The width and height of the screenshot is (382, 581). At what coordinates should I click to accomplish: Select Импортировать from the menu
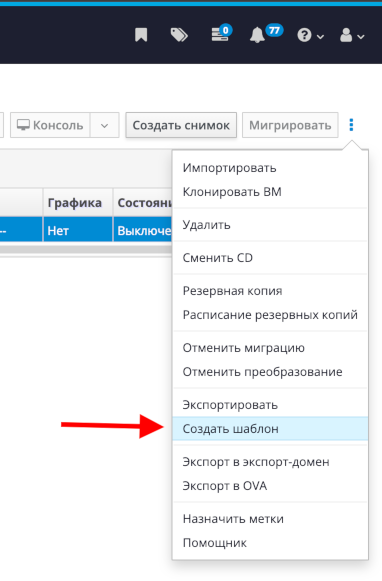click(x=270, y=168)
